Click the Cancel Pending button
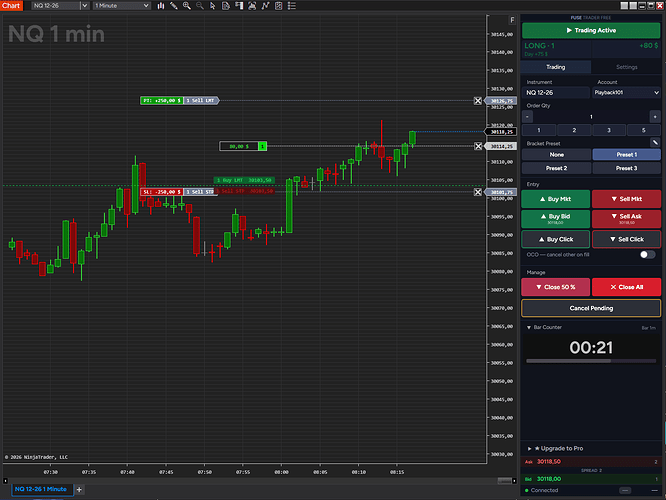 (591, 308)
